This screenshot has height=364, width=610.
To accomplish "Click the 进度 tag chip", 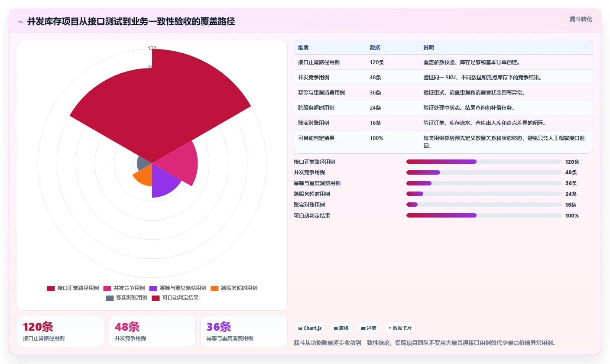I will click(369, 328).
